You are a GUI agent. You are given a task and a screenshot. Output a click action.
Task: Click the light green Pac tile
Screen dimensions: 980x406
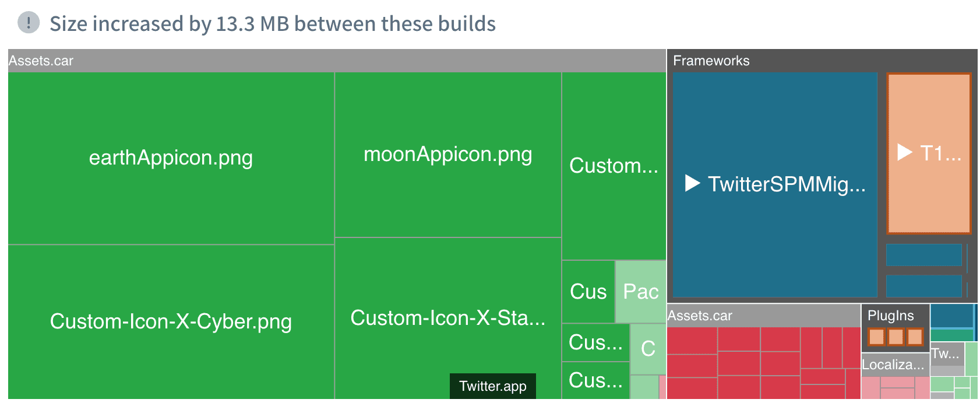coord(640,292)
